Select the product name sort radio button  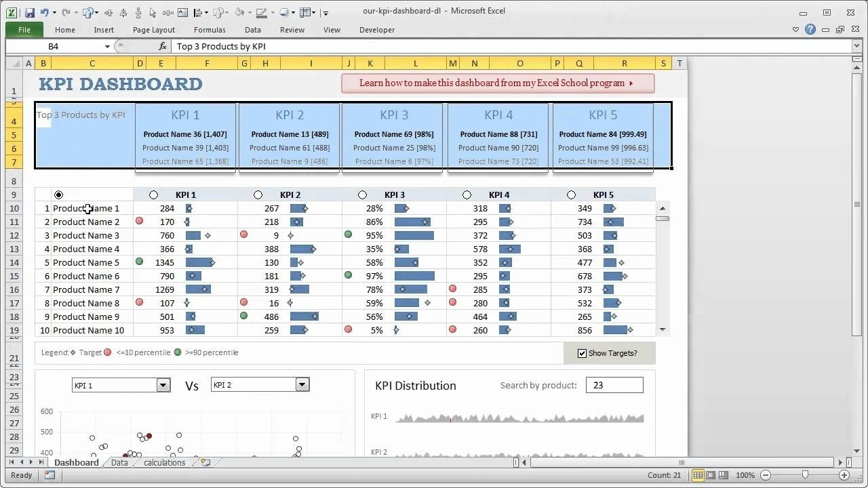(x=58, y=195)
